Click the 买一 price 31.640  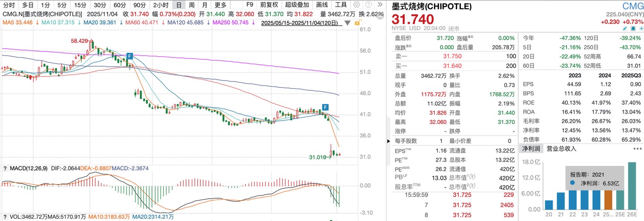point(452,66)
